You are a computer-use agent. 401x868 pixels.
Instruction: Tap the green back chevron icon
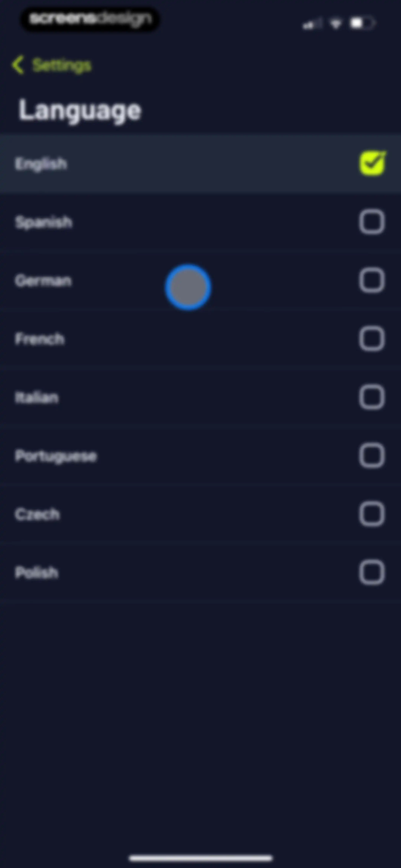click(18, 65)
